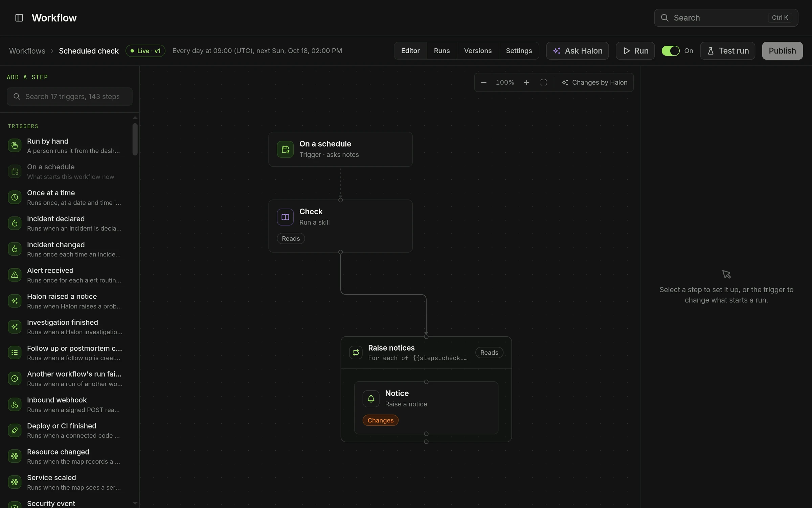This screenshot has width=812, height=508.
Task: Start a Test run
Action: pyautogui.click(x=727, y=51)
